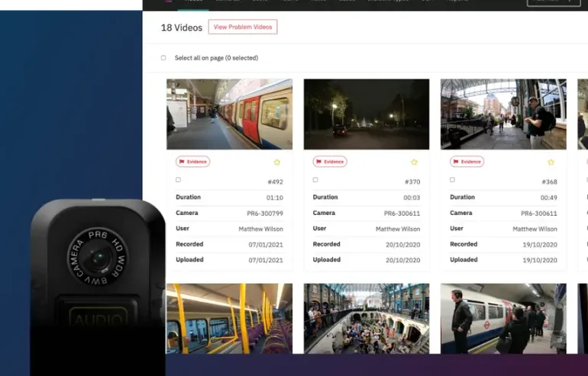Viewport: 588px width, 376px height.
Task: Open the train platform thumbnail for video #492
Action: [230, 114]
